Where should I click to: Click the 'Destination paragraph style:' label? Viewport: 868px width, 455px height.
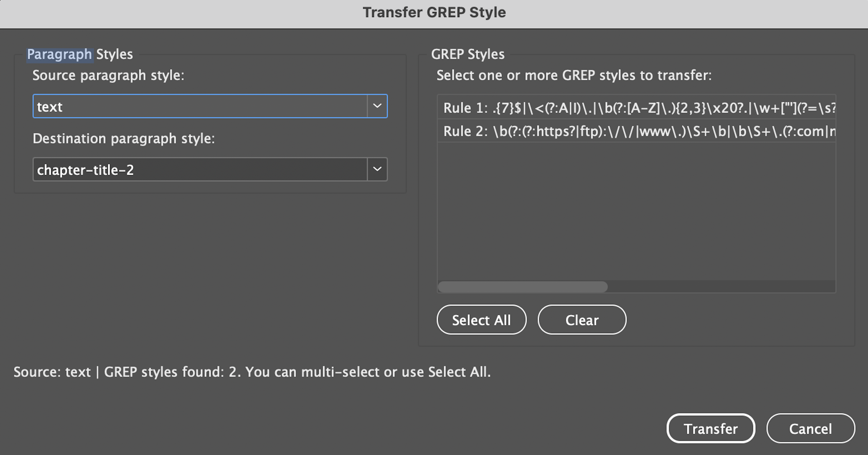click(x=124, y=138)
